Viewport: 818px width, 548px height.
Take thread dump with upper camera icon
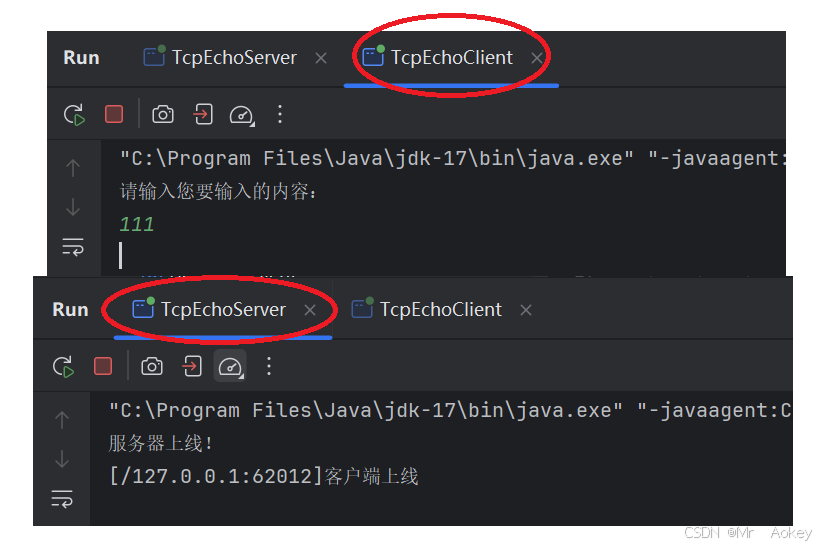point(163,114)
